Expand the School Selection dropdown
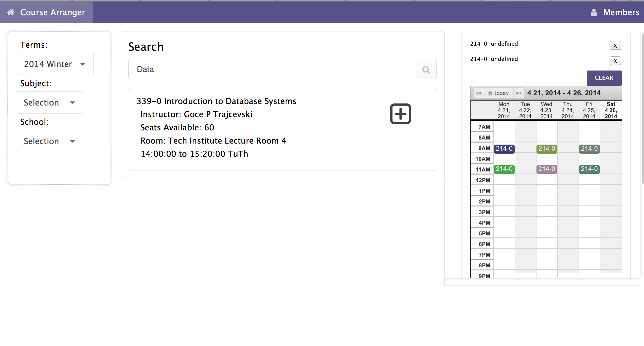 49,141
